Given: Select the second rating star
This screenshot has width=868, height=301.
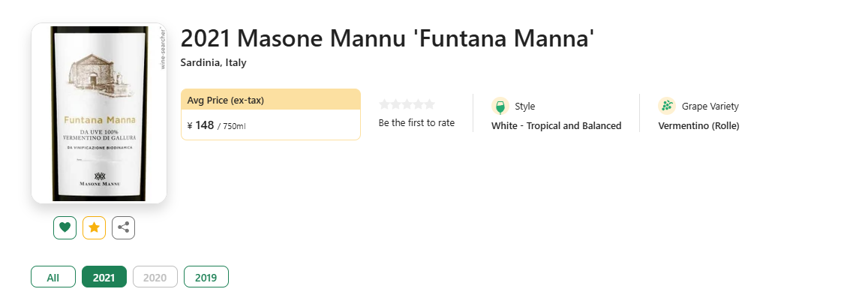Looking at the screenshot, I should [x=396, y=104].
